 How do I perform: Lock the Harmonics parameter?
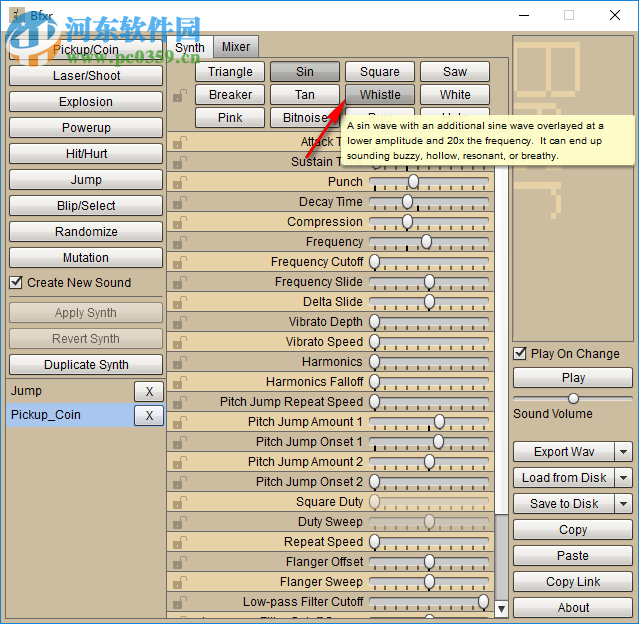point(180,362)
